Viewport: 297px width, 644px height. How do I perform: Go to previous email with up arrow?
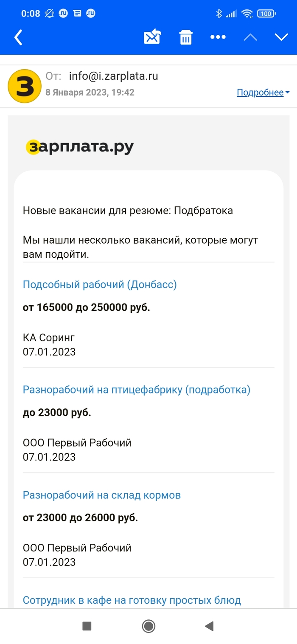(250, 37)
